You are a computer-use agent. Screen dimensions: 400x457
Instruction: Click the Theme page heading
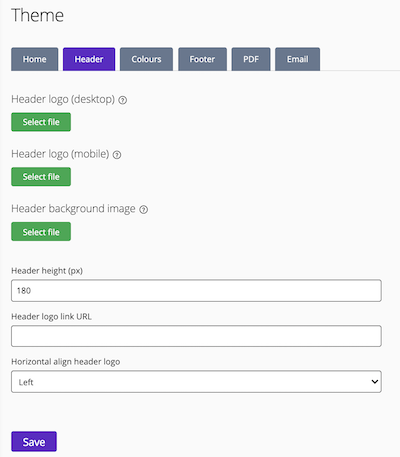point(37,15)
